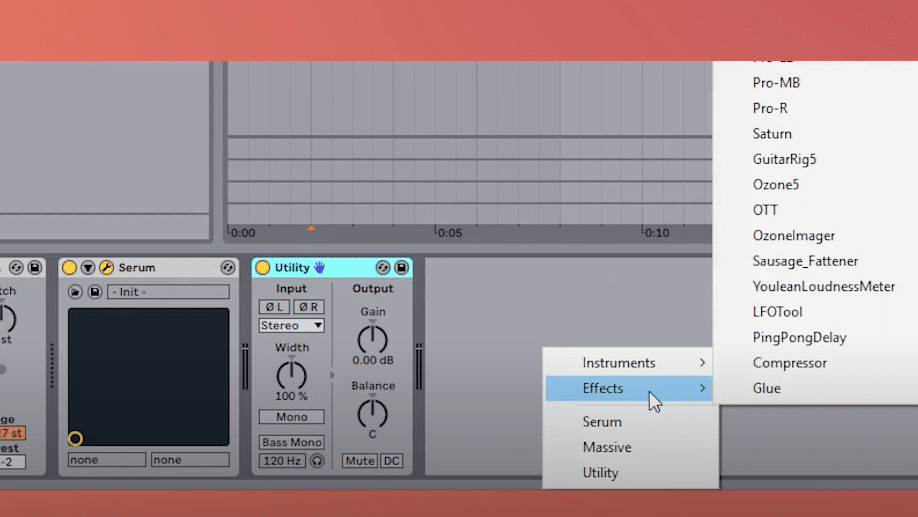Click the 0:00 time ruler mark
Viewport: 918px width, 517px height.
(242, 233)
